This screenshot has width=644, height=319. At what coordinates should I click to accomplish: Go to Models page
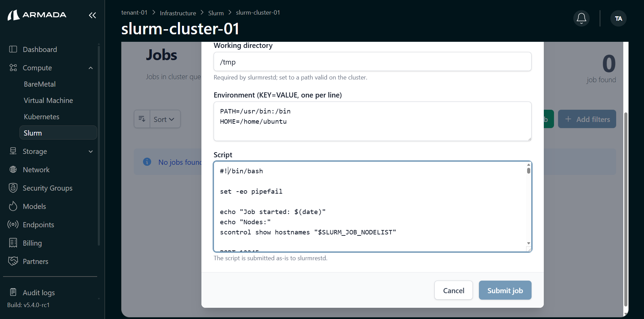point(34,207)
